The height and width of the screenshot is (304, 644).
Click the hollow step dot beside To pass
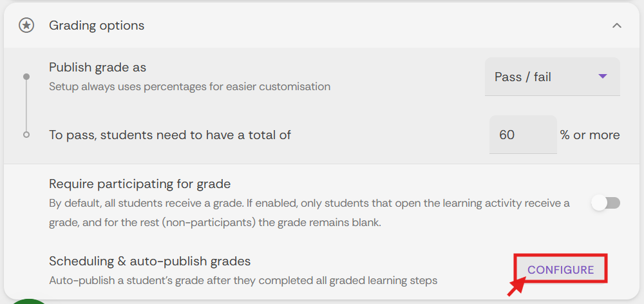point(26,135)
